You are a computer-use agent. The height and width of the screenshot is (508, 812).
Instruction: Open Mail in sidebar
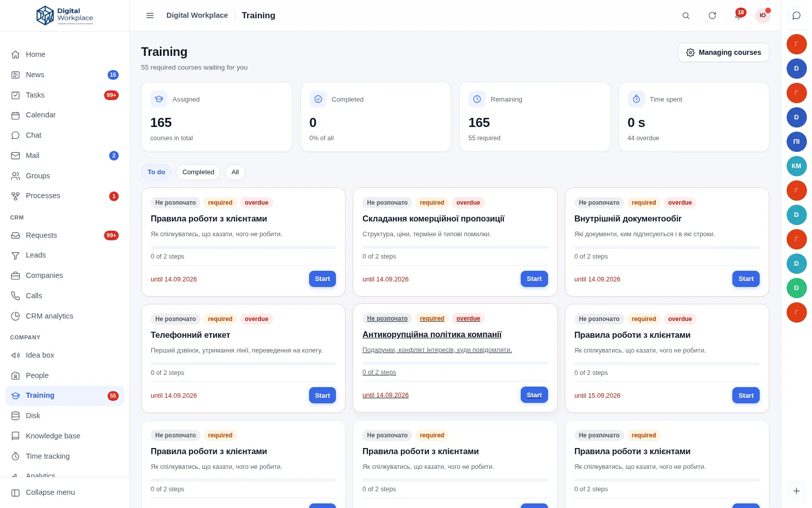click(64, 155)
